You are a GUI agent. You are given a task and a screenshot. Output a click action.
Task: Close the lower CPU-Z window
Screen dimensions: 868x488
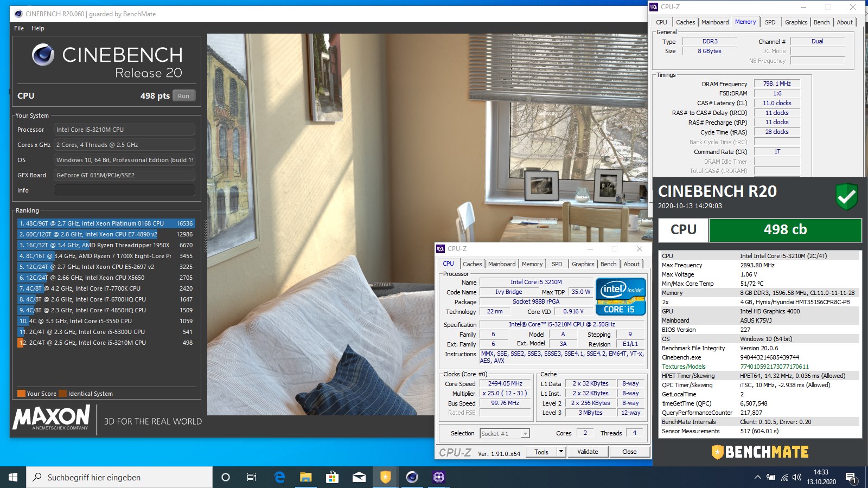click(640, 249)
